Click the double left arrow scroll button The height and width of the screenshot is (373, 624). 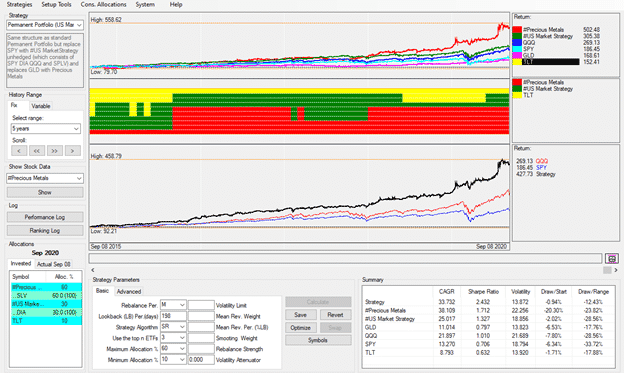37,150
